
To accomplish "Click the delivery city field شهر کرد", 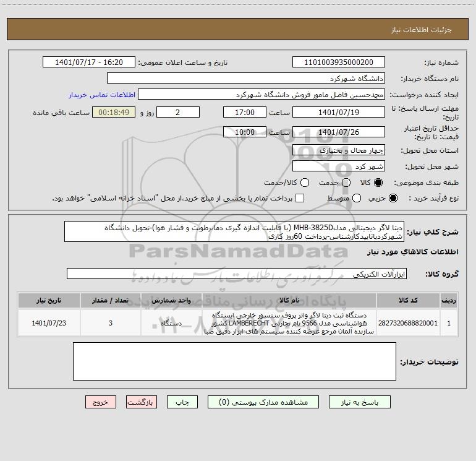I will point(339,166).
